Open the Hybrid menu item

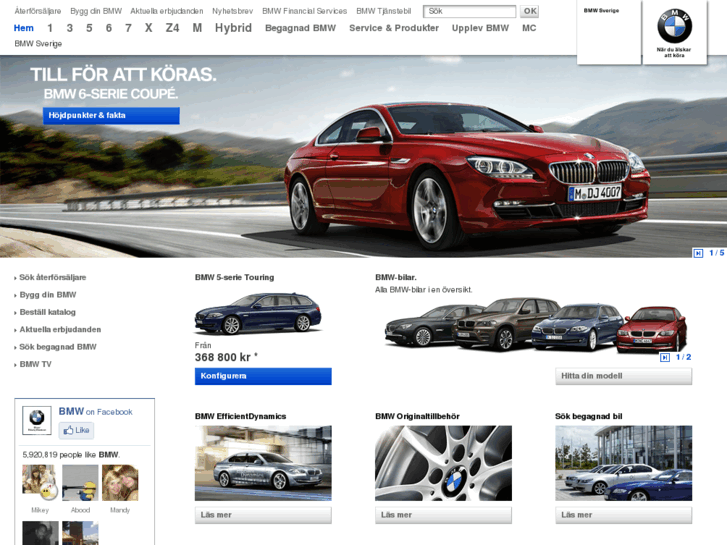click(233, 28)
